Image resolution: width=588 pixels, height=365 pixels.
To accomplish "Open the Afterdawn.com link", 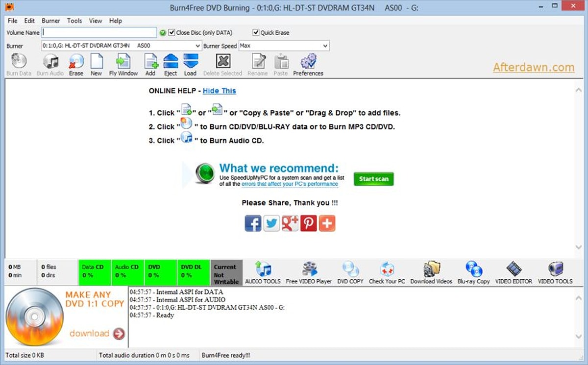I will 533,68.
